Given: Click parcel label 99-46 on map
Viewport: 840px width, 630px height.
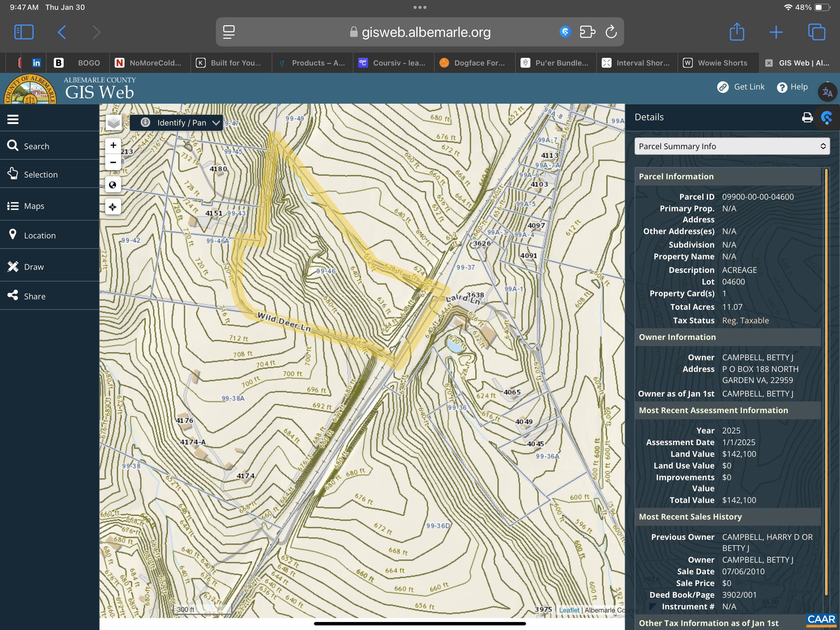Looking at the screenshot, I should point(325,271).
